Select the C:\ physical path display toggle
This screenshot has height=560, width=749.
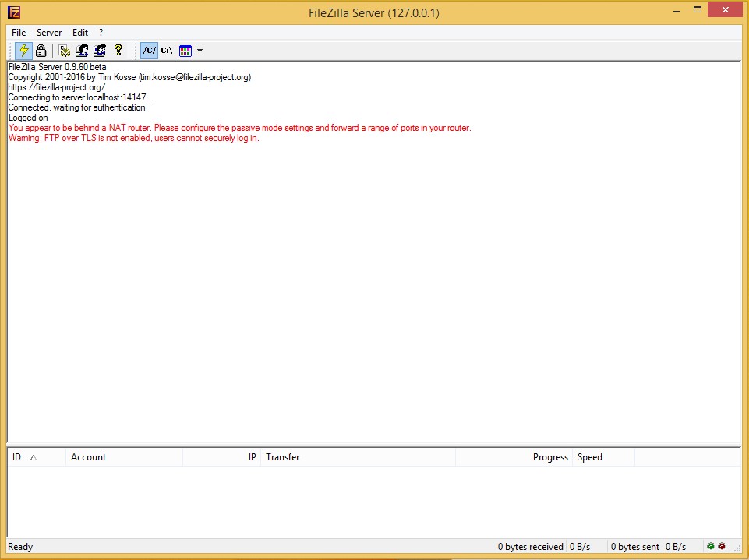pyautogui.click(x=167, y=50)
